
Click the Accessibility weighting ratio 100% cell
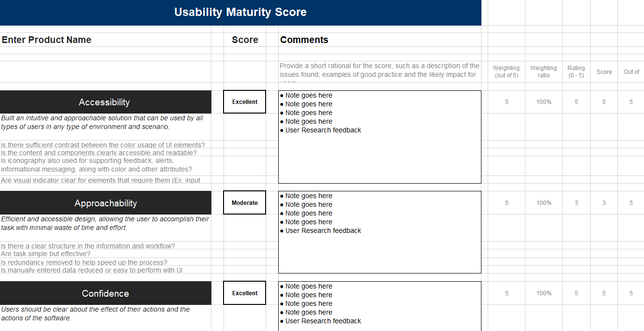click(x=544, y=102)
